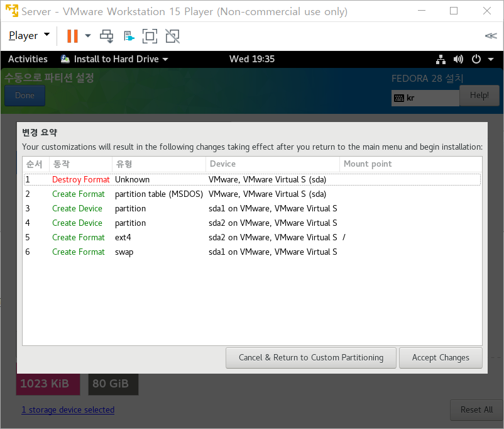The image size is (504, 429).
Task: Click the removable devices toolbar icon
Action: tap(129, 36)
